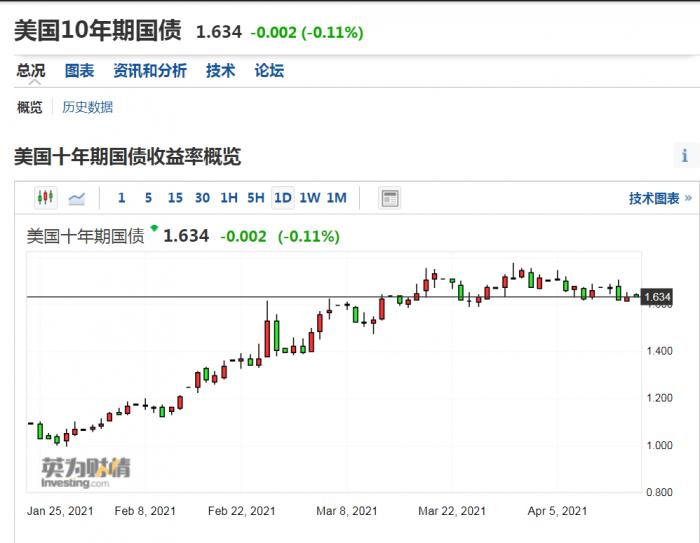Open the 图表 tab
Viewport: 700px width, 543px height.
79,70
